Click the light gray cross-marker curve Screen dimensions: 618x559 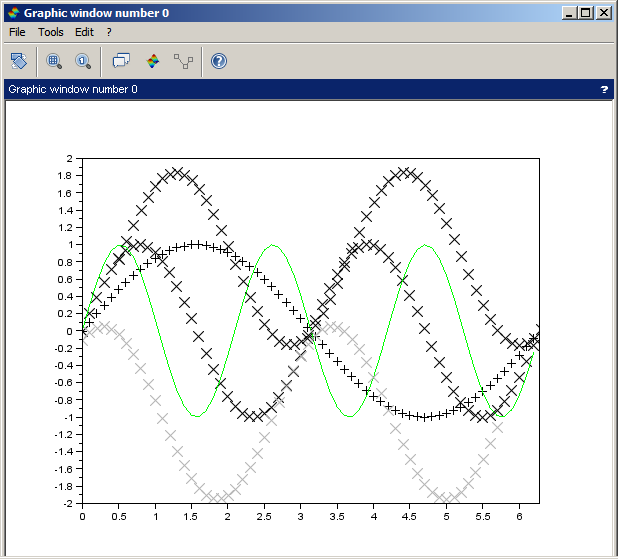tap(169, 436)
